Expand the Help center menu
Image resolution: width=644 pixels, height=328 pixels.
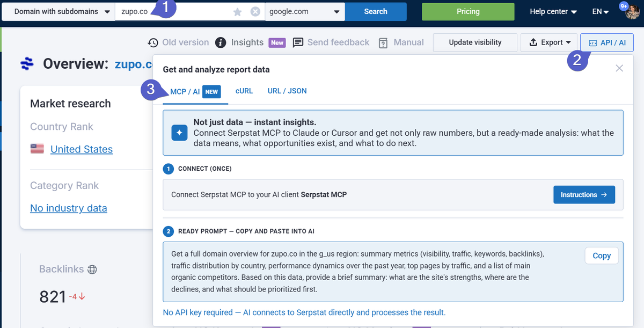click(x=553, y=11)
